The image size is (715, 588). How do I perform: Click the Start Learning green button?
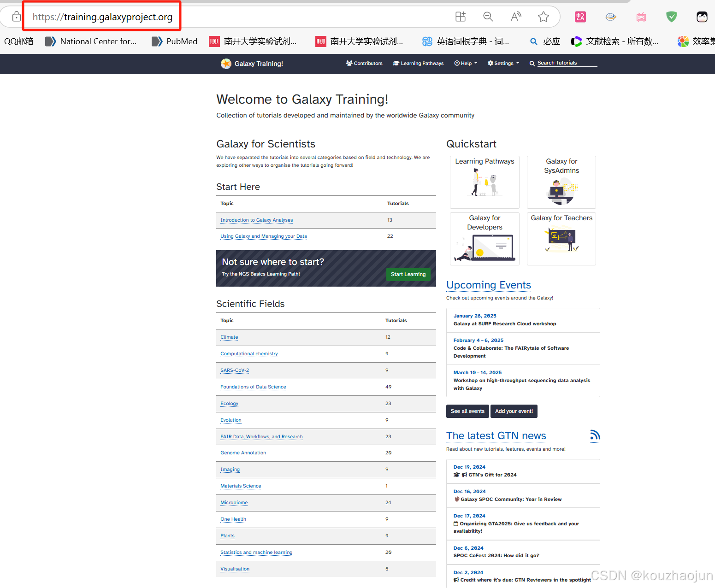click(x=408, y=274)
